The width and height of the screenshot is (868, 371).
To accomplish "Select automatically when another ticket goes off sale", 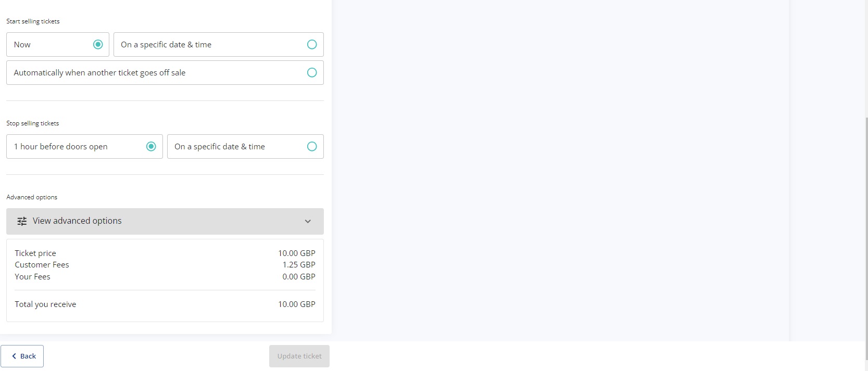I will click(165, 73).
